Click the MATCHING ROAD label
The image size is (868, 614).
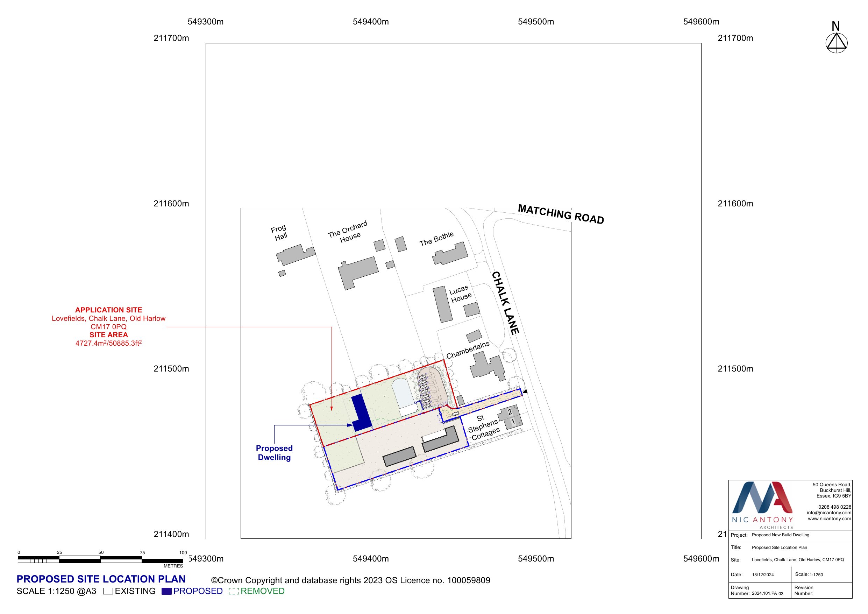point(561,214)
